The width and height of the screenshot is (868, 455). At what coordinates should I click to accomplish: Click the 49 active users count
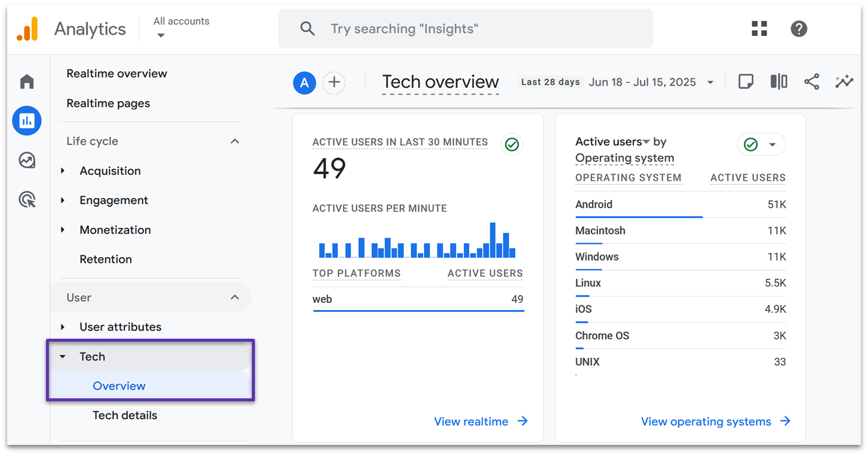click(x=329, y=169)
